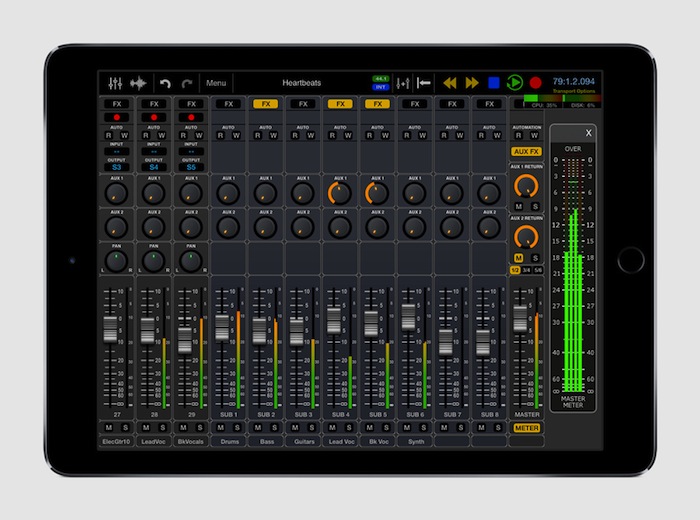Click the AUX 1 RETURN knob
The width and height of the screenshot is (700, 520).
point(526,186)
